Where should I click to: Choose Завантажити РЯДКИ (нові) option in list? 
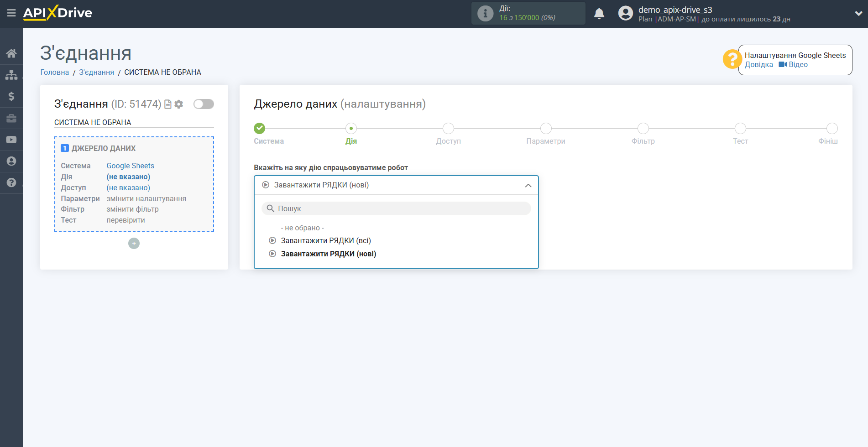(329, 254)
